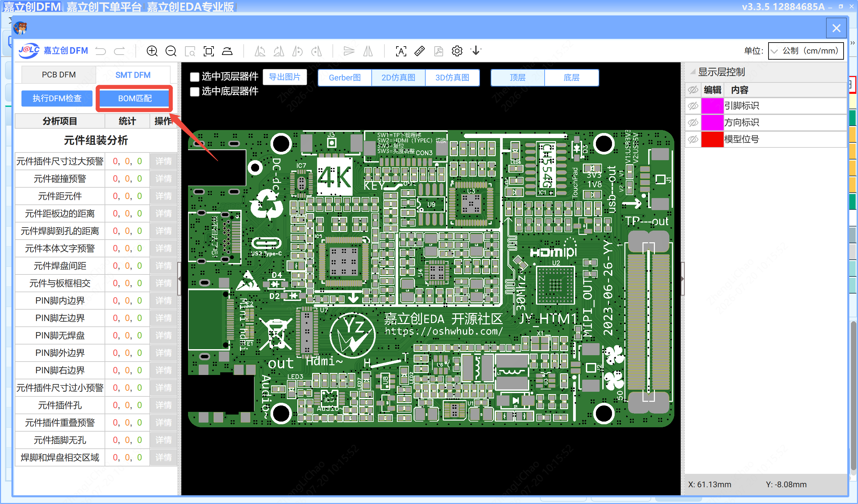
Task: Open 详情 for 元件距元件
Action: point(164,196)
